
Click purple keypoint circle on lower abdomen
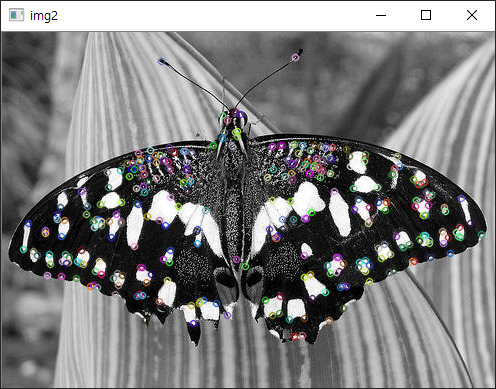[236, 259]
